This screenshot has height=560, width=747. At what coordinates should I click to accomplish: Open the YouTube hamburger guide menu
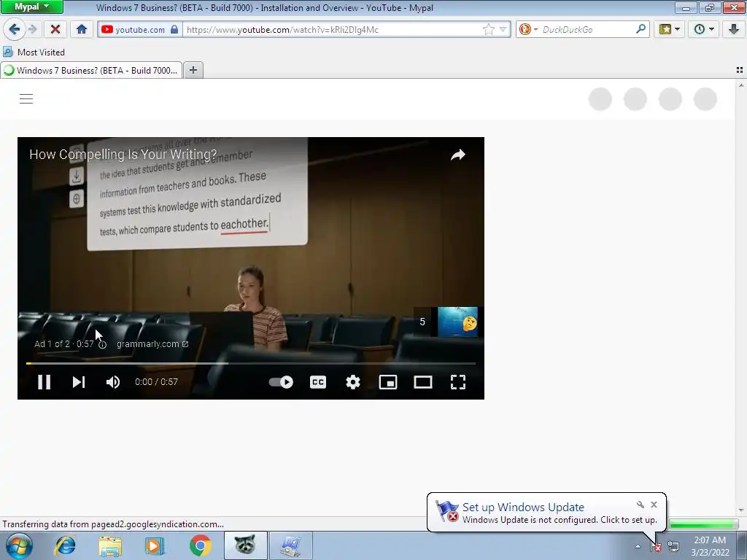click(26, 98)
